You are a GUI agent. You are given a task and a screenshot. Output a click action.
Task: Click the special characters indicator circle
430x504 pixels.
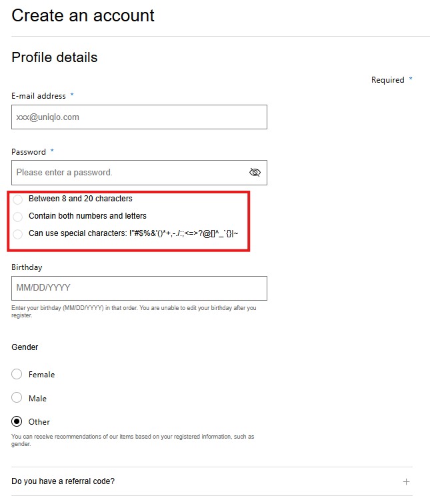(17, 234)
